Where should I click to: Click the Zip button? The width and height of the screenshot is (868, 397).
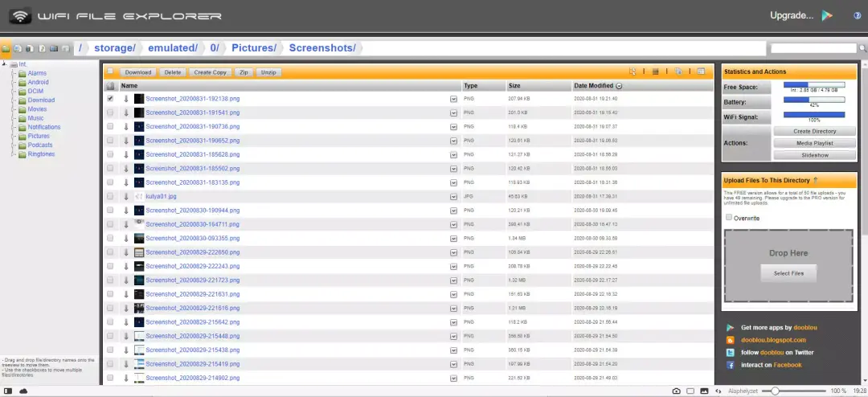tap(244, 72)
